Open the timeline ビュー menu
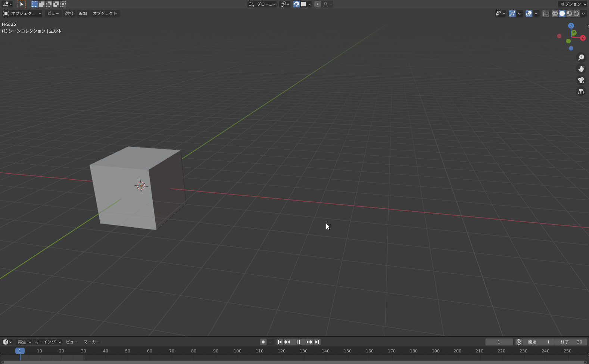The height and width of the screenshot is (364, 589). click(72, 342)
